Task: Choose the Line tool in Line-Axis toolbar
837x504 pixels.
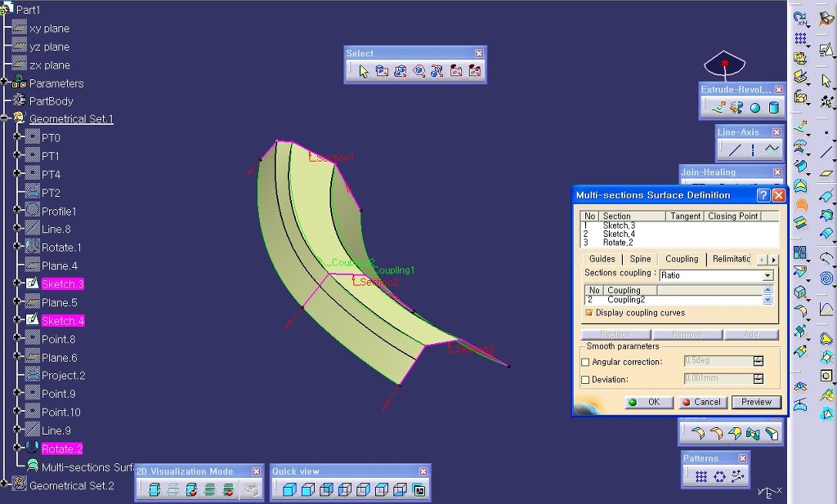Action: (735, 149)
